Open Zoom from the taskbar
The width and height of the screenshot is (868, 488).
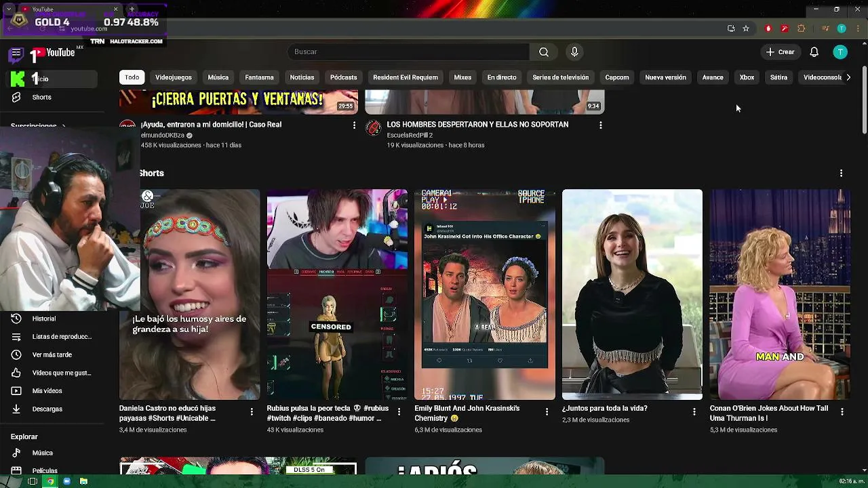coord(66,481)
